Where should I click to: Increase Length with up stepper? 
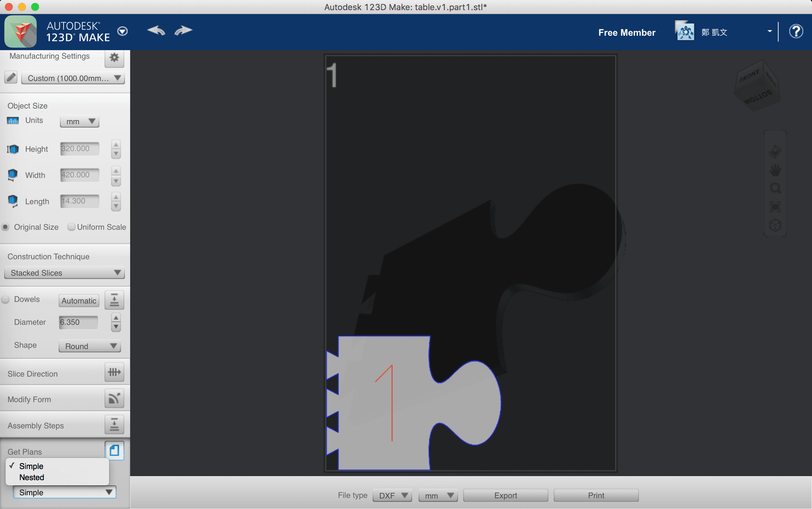coord(116,197)
